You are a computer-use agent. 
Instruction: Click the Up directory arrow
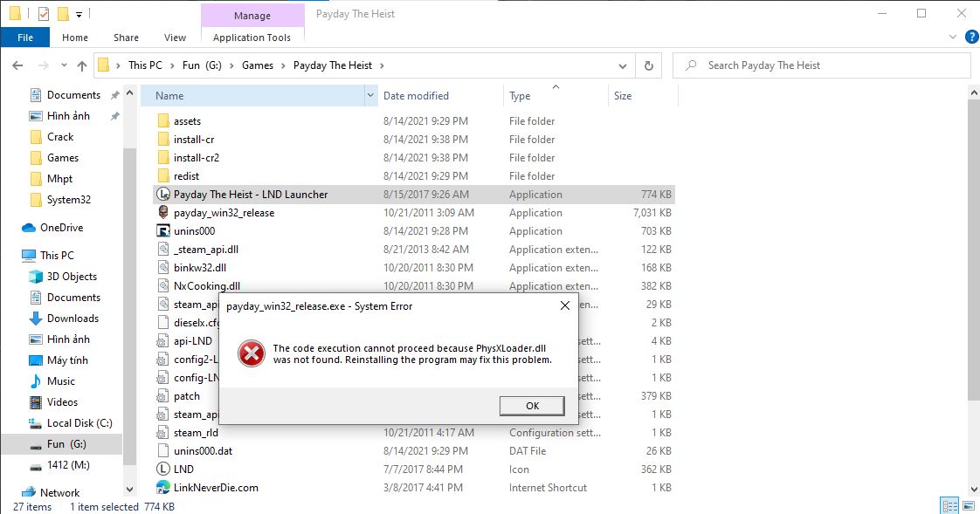coord(82,65)
